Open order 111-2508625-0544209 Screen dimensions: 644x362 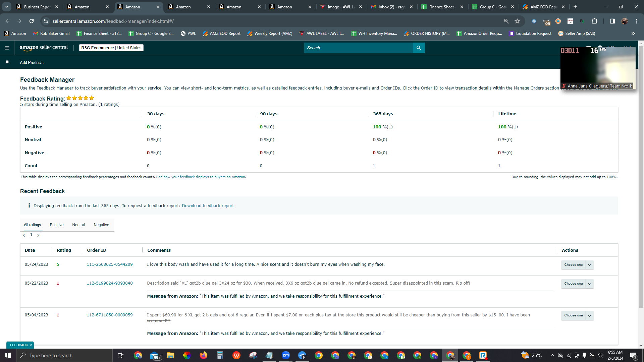point(110,264)
